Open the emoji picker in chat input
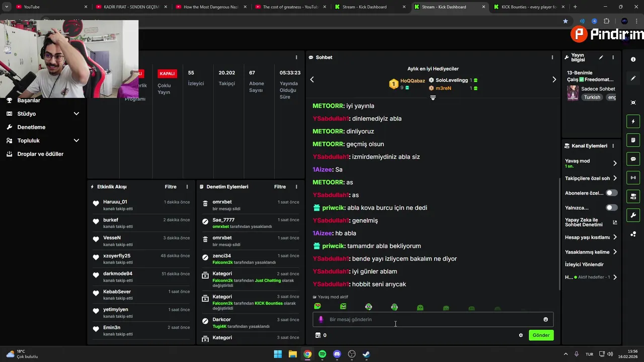The width and height of the screenshot is (644, 362). [546, 319]
